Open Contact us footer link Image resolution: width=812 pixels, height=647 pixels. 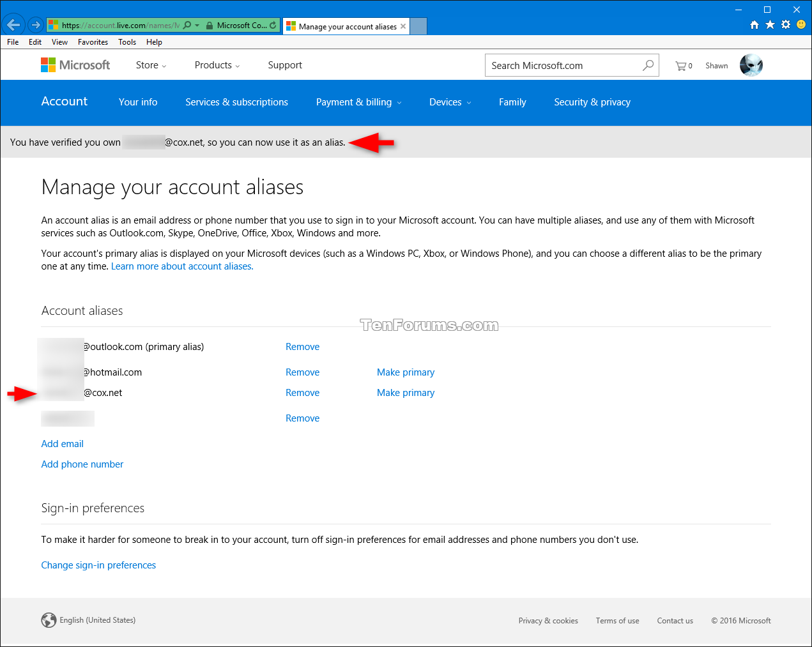[x=675, y=621]
